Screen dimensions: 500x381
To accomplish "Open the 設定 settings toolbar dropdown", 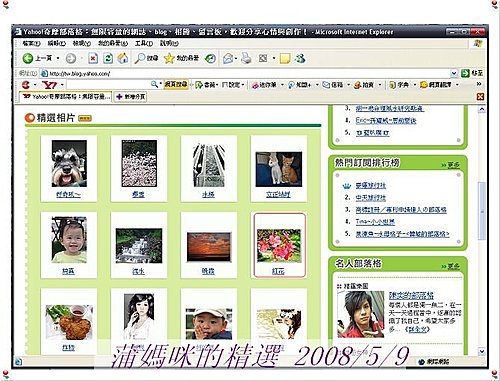I will (x=233, y=85).
